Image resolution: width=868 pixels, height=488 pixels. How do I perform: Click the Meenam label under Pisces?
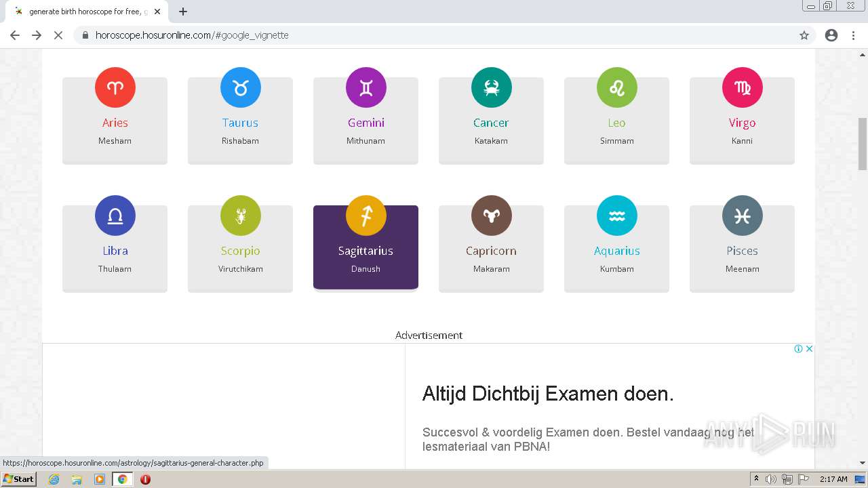[x=743, y=269]
